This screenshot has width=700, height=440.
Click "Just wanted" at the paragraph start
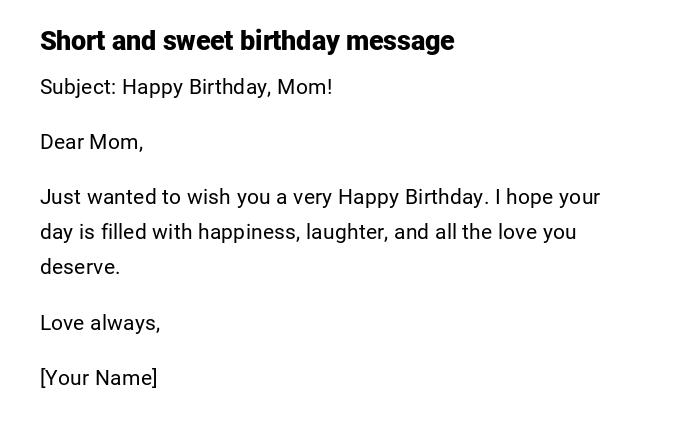coord(94,197)
